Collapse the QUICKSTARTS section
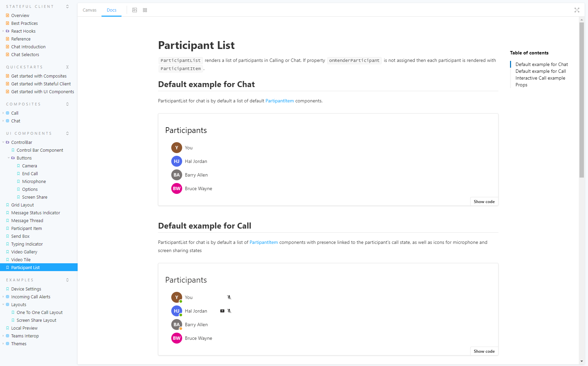The height and width of the screenshot is (366, 588). pos(67,67)
